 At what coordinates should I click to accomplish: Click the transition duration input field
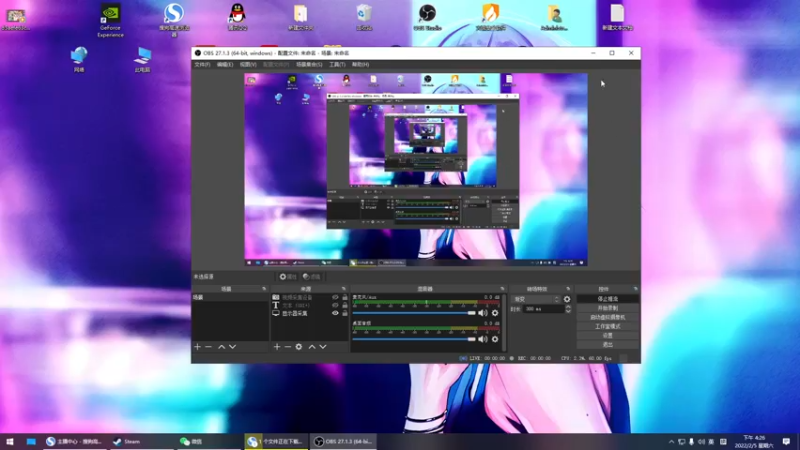click(x=543, y=309)
